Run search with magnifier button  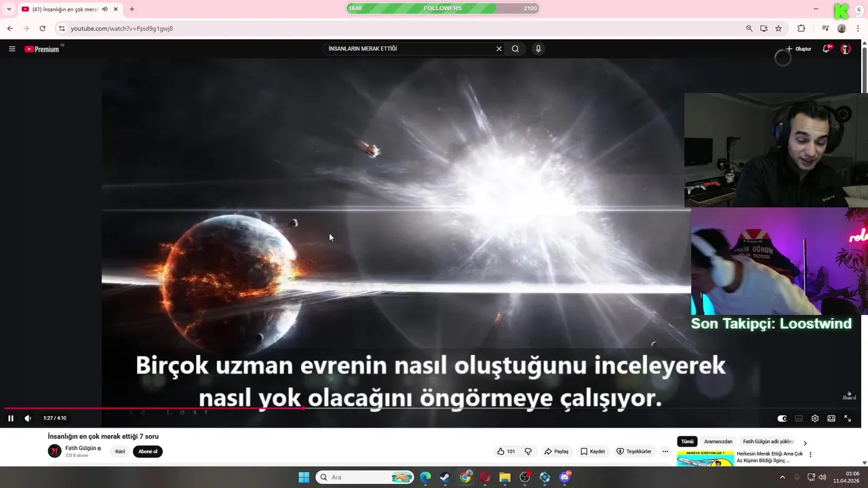pos(515,49)
